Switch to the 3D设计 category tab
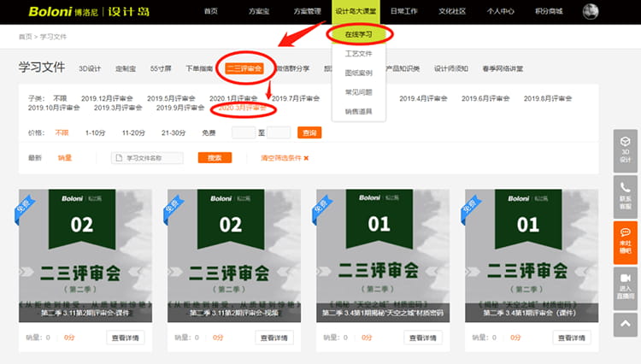This screenshot has width=641, height=364. (x=90, y=68)
